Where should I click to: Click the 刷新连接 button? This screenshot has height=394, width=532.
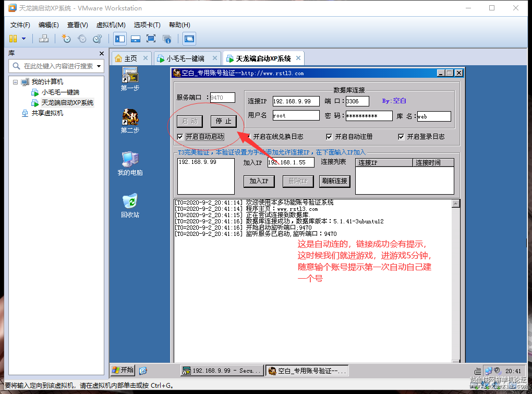pyautogui.click(x=334, y=181)
